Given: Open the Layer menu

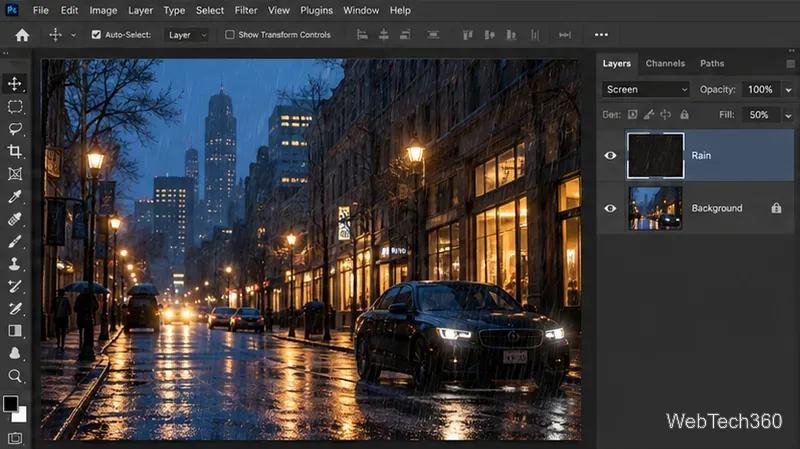Looking at the screenshot, I should [x=140, y=10].
